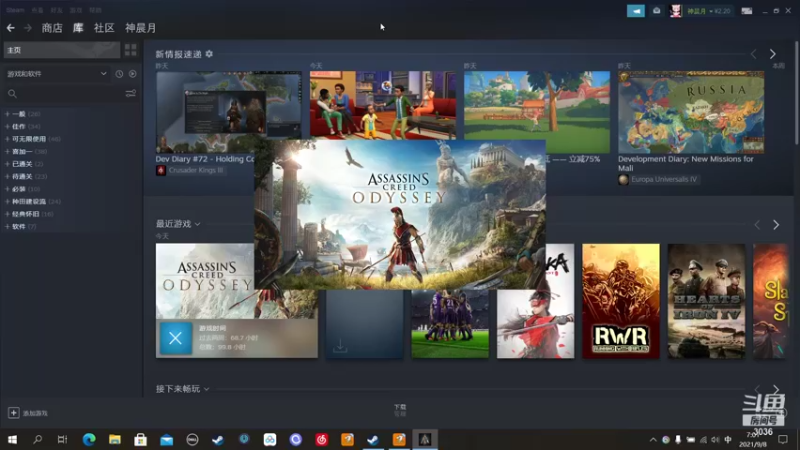Screen dimensions: 800x450
Task: Open the inbox envelope icon
Action: (x=657, y=11)
